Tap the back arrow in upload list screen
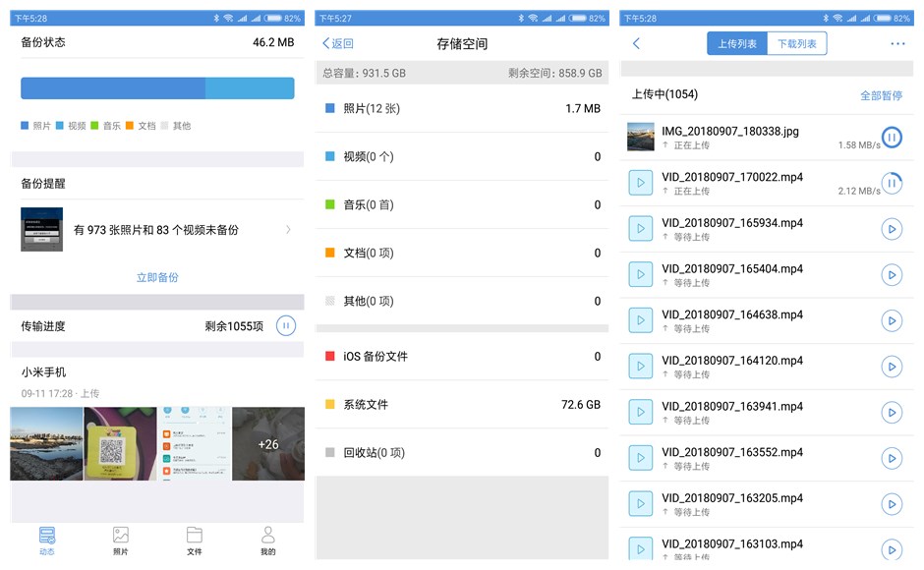The height and width of the screenshot is (570, 924). [x=636, y=43]
